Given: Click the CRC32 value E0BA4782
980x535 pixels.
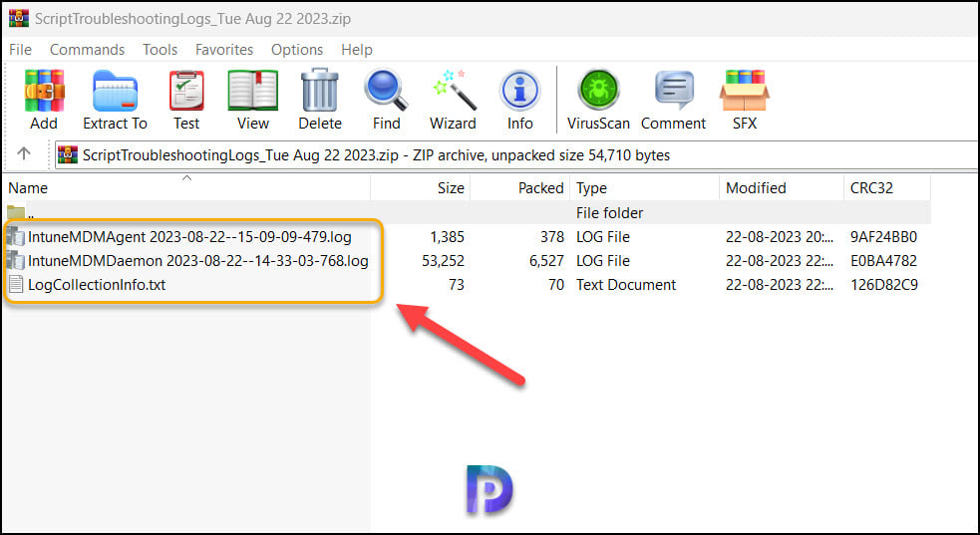Looking at the screenshot, I should point(883,261).
